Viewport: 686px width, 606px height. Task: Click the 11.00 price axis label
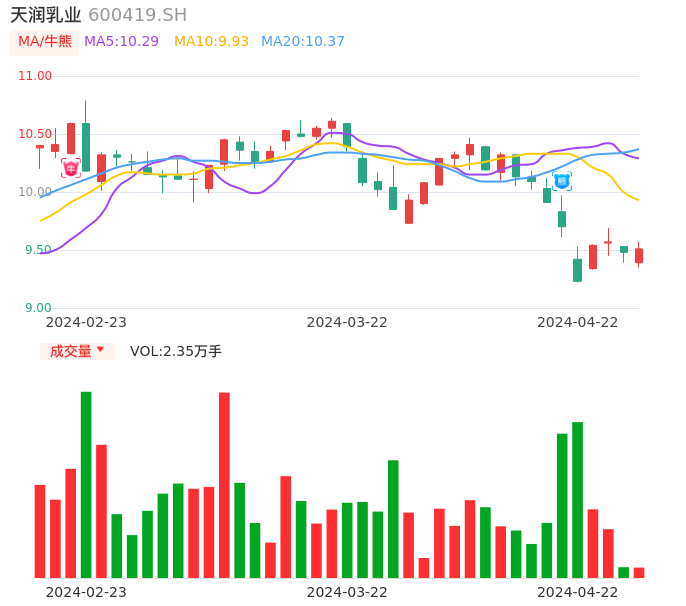(35, 76)
